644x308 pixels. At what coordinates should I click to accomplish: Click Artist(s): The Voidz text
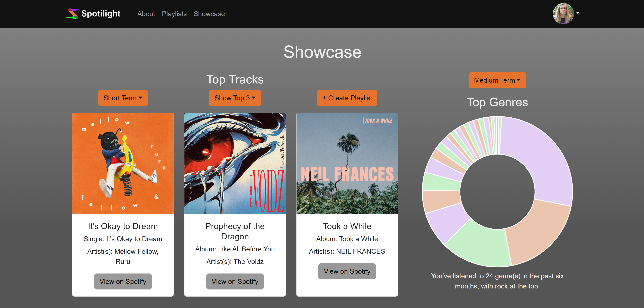point(235,261)
